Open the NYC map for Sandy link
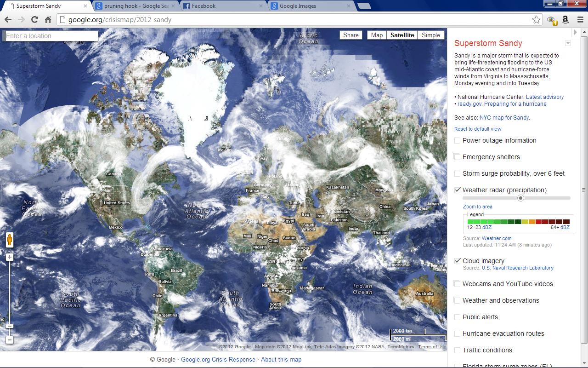Viewport: 588px width, 368px height. (x=504, y=117)
